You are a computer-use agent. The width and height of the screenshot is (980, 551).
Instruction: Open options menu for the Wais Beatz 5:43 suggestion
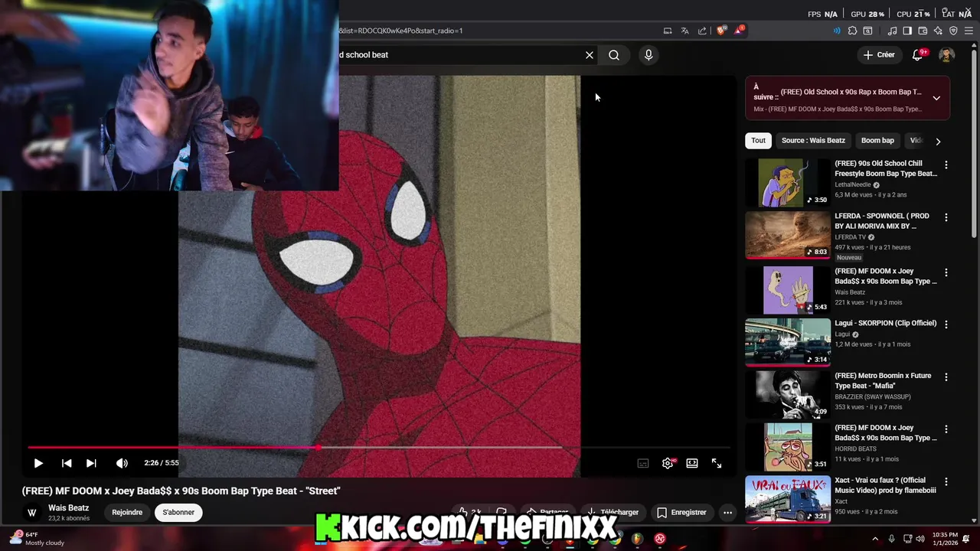coord(946,272)
